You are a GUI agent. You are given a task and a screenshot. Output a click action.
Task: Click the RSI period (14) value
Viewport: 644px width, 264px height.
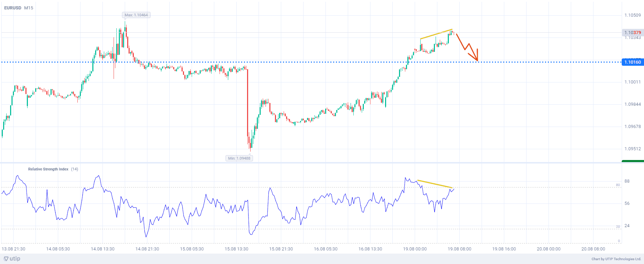(75, 169)
